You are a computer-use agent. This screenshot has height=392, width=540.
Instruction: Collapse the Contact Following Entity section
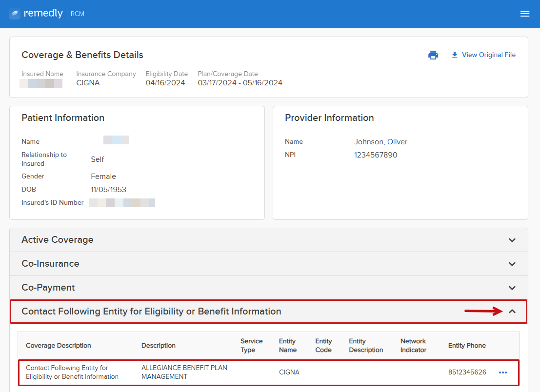coord(512,312)
